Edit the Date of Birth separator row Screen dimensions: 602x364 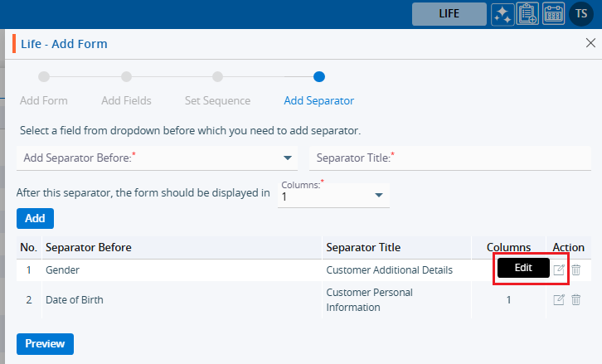[559, 299]
